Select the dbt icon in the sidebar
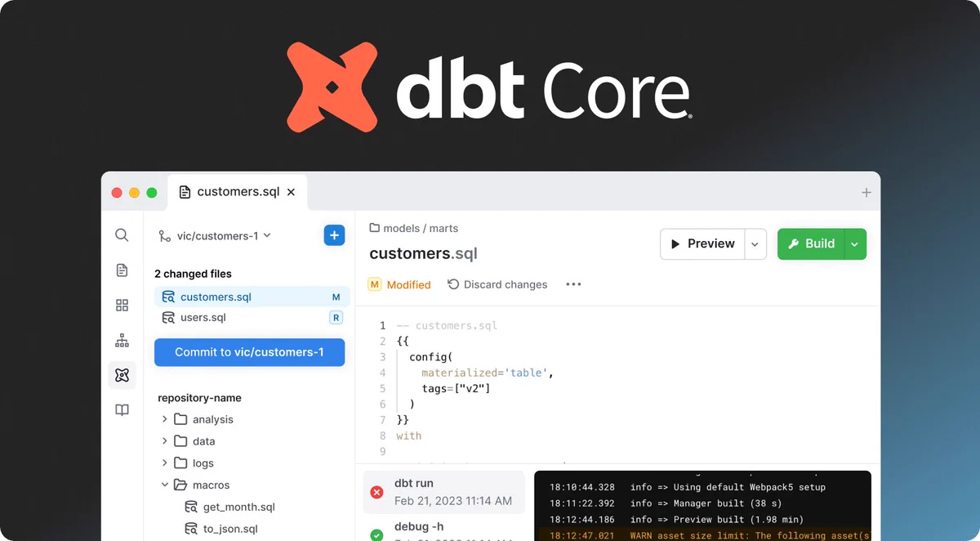This screenshot has height=541, width=980. point(122,375)
